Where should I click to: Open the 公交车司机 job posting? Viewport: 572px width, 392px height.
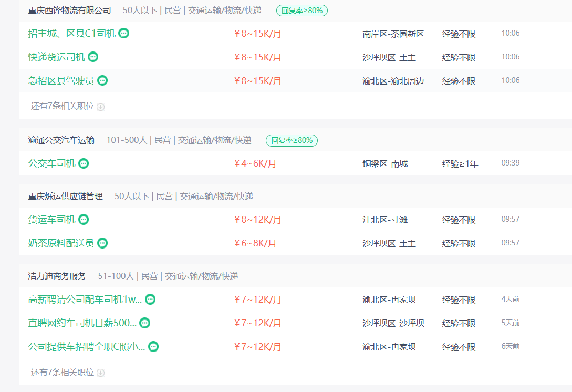(52, 163)
